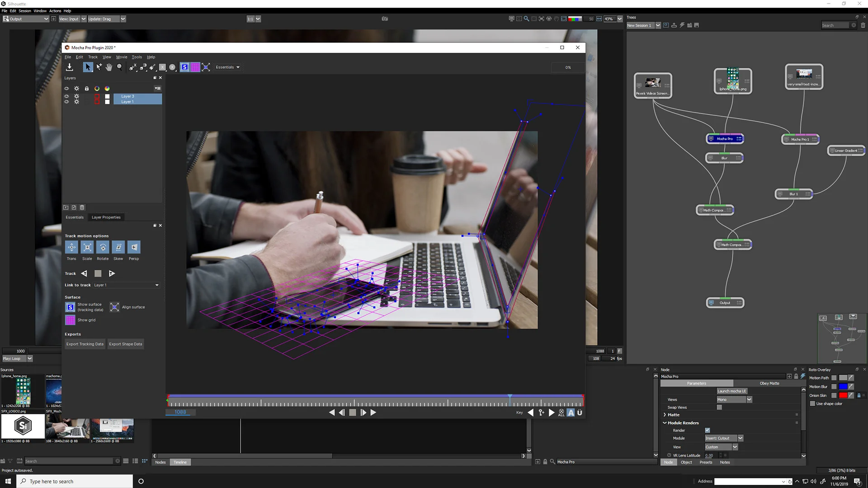Switch to the Layer Properties tab
The width and height of the screenshot is (868, 488).
(x=106, y=217)
